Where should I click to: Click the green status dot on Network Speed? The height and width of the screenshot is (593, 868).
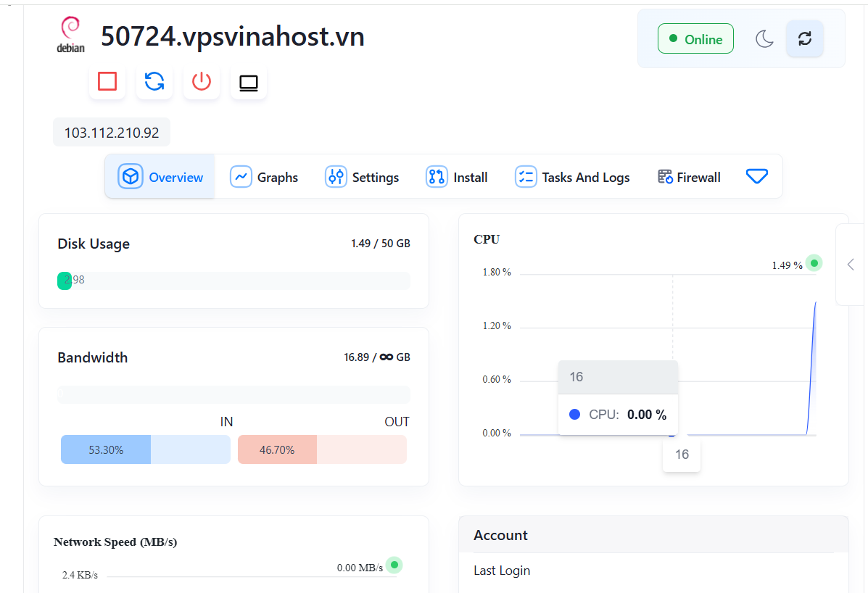tap(394, 565)
